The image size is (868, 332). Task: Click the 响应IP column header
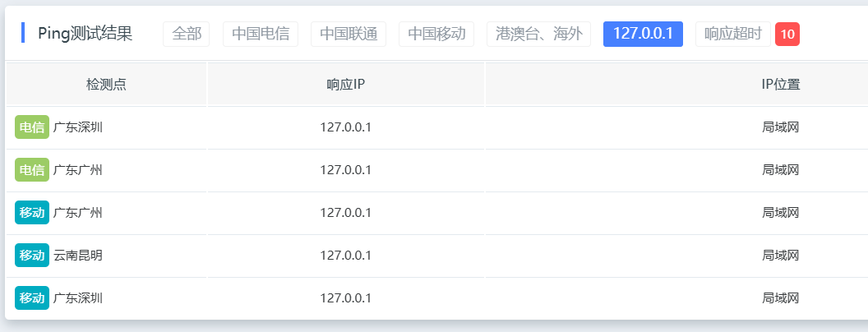point(346,85)
